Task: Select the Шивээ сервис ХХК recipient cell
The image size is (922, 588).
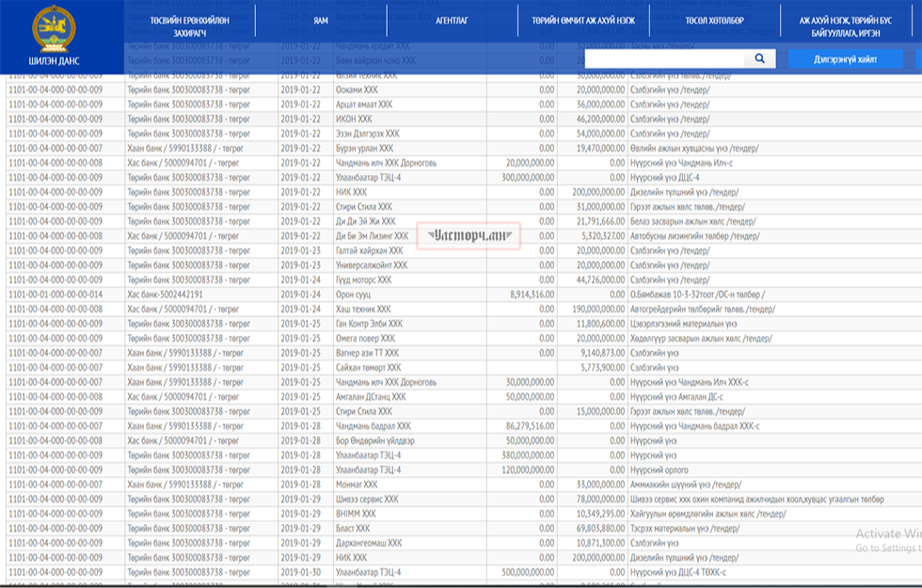Action: 367,500
